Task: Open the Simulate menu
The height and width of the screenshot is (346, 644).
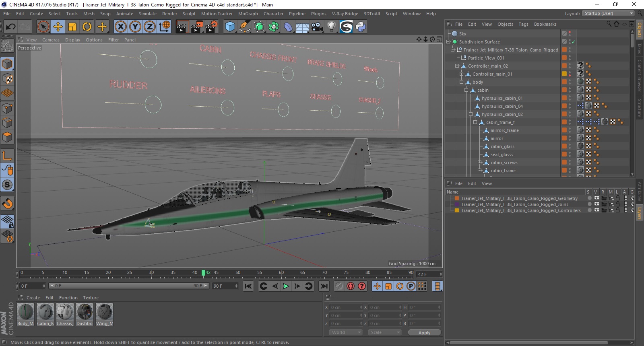Action: 147,14
